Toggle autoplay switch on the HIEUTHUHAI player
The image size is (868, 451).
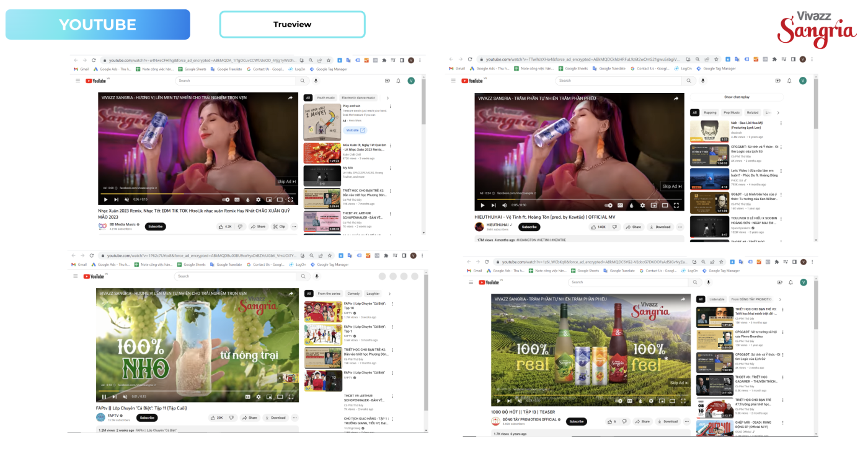point(609,205)
